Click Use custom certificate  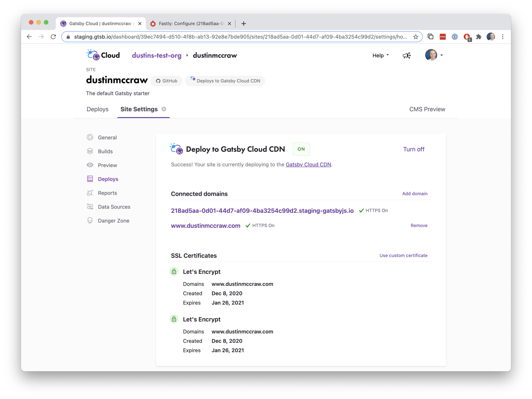403,255
